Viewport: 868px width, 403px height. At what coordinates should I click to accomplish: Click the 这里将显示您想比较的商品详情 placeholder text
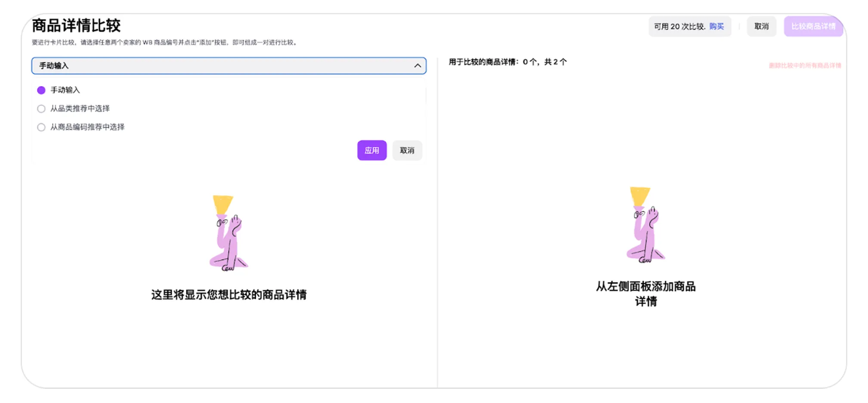pyautogui.click(x=229, y=294)
